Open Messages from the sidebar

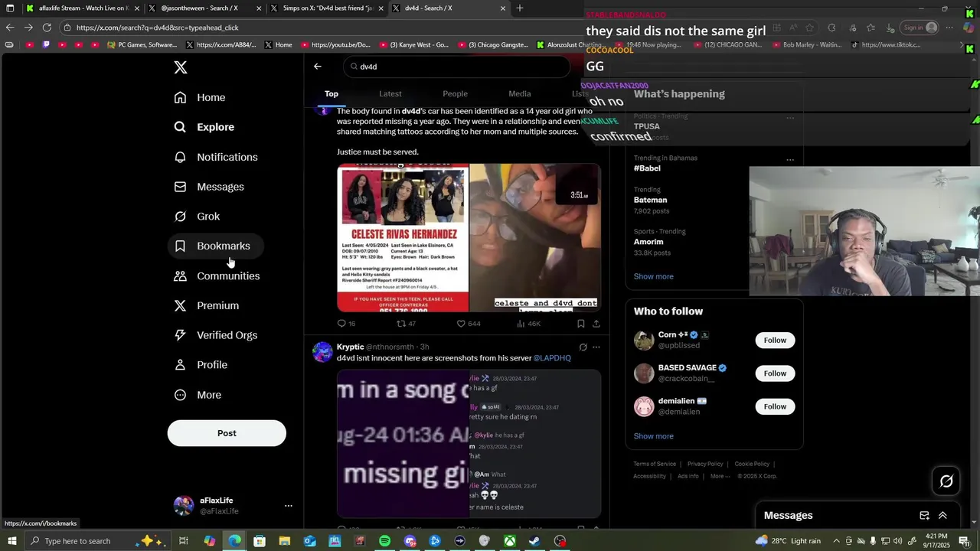(209, 187)
